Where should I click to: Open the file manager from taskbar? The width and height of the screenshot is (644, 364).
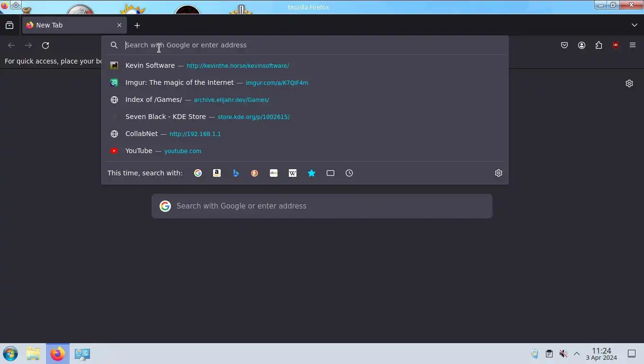[x=33, y=354]
